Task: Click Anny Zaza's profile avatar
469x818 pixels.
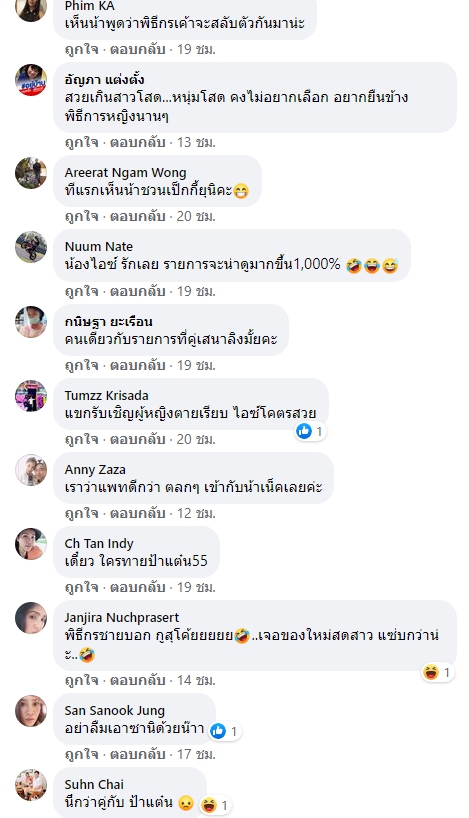Action: 31,470
